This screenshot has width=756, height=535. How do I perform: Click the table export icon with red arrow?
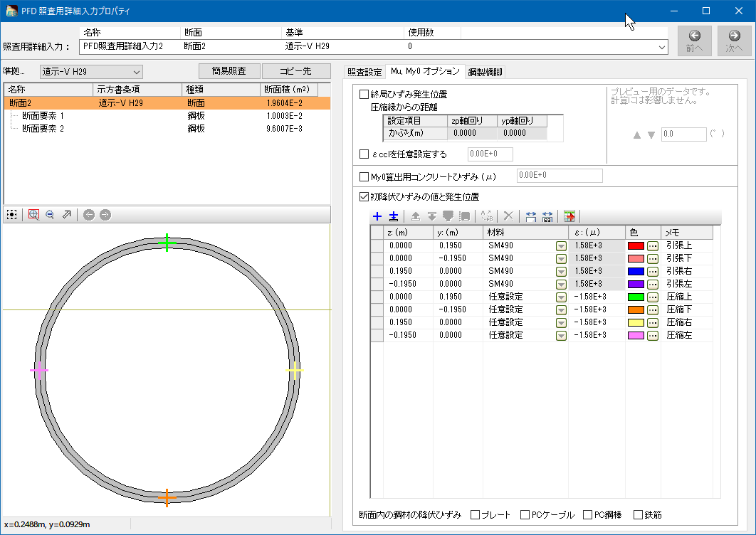pyautogui.click(x=569, y=216)
